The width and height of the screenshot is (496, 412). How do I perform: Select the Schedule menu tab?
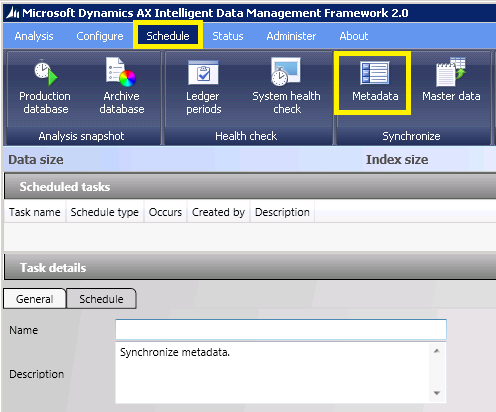coord(168,36)
